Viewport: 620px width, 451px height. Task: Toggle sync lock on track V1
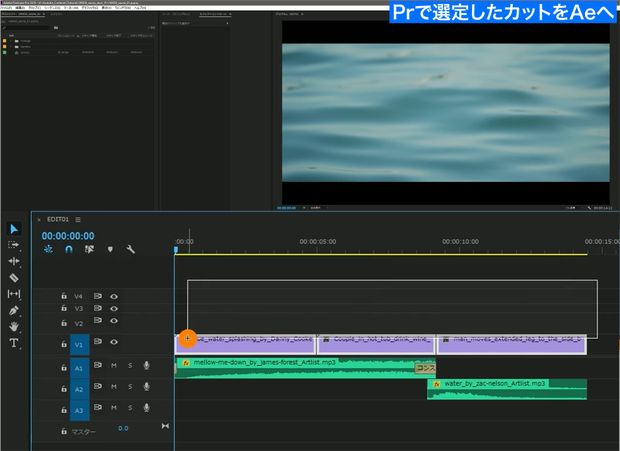(98, 341)
